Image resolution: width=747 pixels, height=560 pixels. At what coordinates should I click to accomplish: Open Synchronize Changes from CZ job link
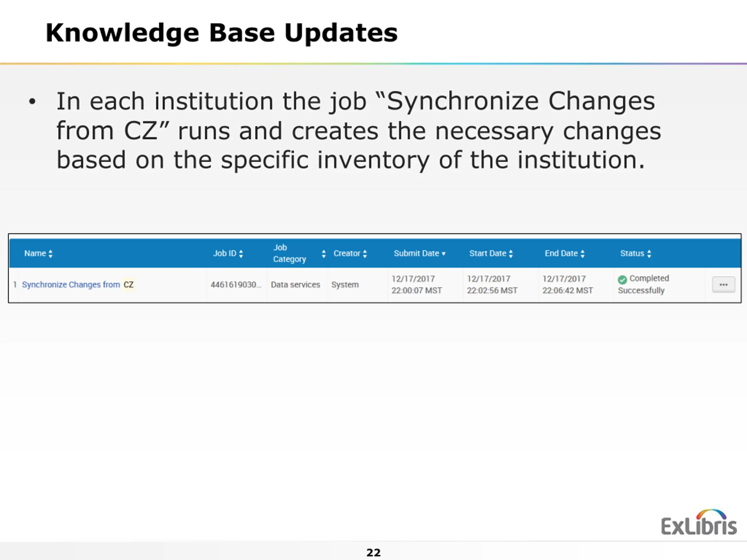(78, 285)
